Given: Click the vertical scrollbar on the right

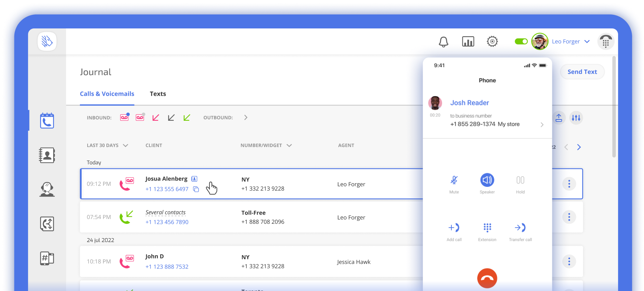Looking at the screenshot, I should point(614,107).
